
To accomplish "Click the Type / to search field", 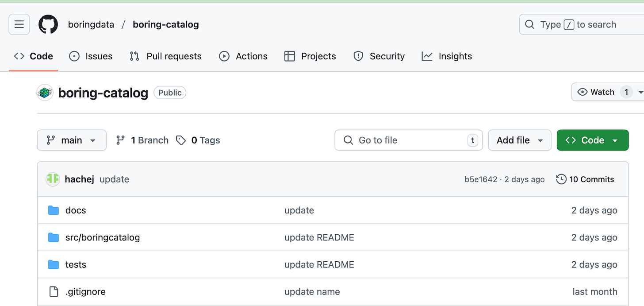I will point(582,24).
